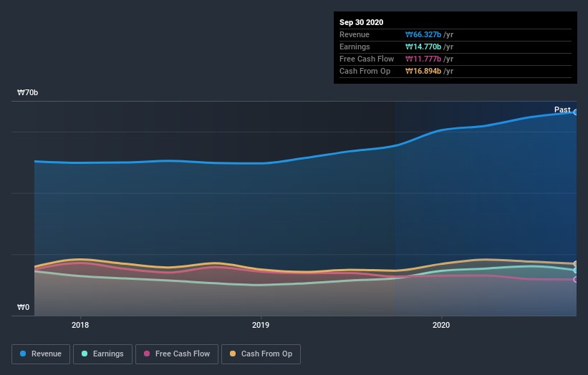Click the Cash From Op label in the tooltip
Image resolution: width=588 pixels, height=375 pixels.
click(365, 71)
